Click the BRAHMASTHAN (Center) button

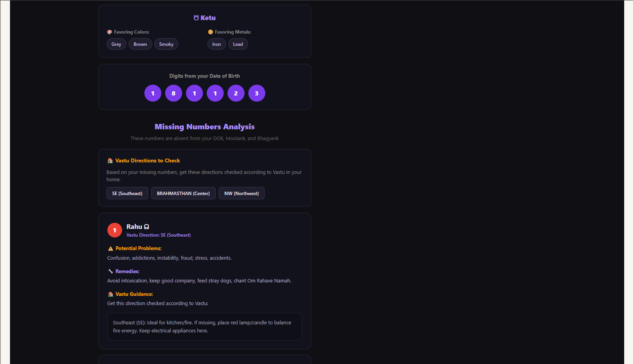point(183,193)
